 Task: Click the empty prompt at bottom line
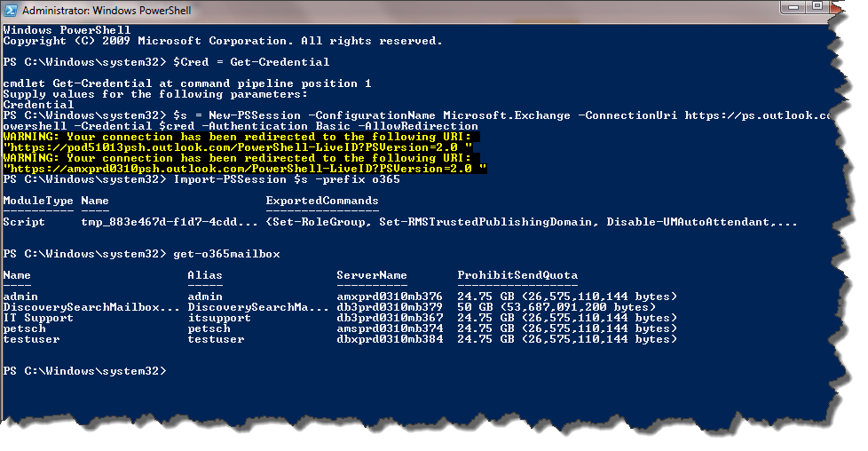(84, 371)
